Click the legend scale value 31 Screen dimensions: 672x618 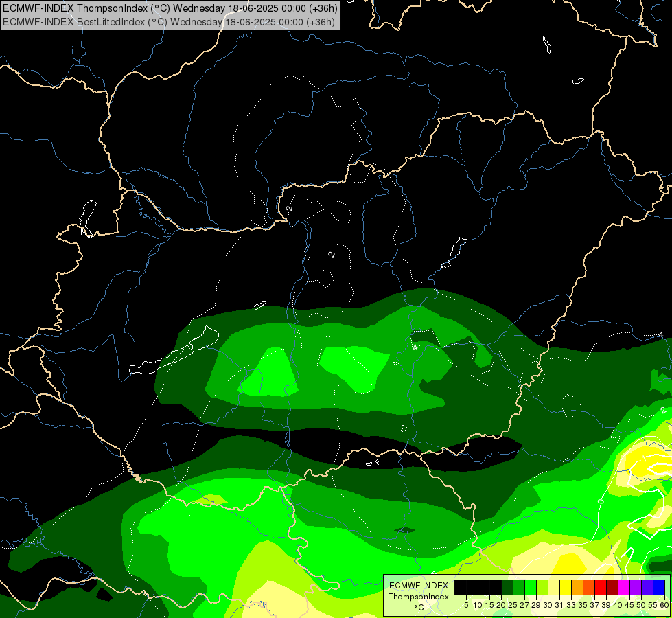point(559,605)
